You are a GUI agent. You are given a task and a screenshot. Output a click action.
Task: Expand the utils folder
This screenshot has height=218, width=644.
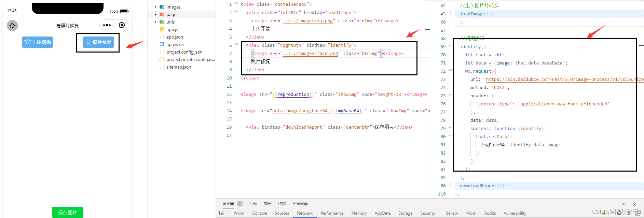coord(156,22)
